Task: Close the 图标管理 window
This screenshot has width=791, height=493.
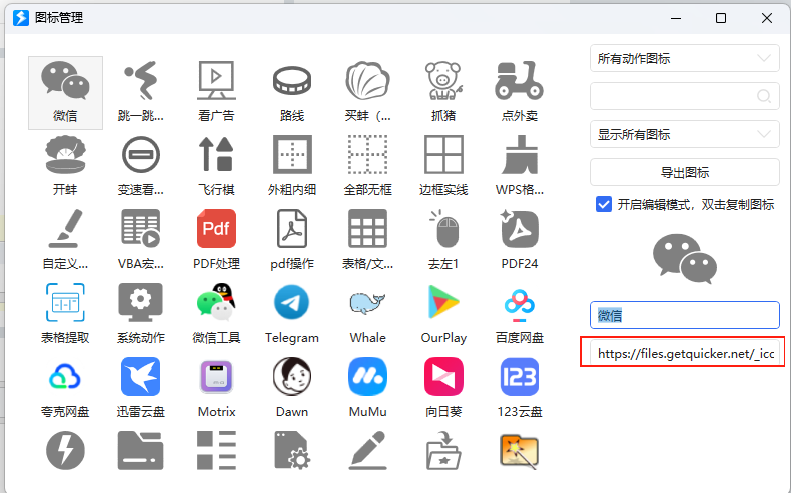Action: click(767, 18)
